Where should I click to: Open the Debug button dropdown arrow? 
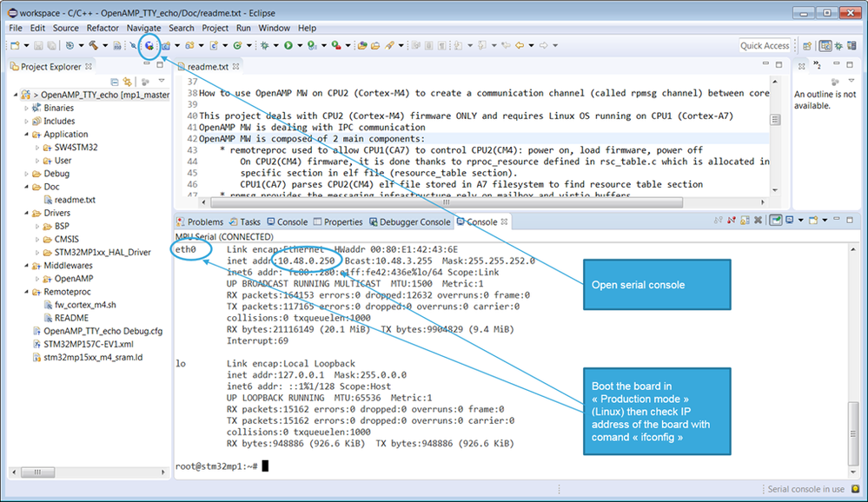click(x=275, y=46)
